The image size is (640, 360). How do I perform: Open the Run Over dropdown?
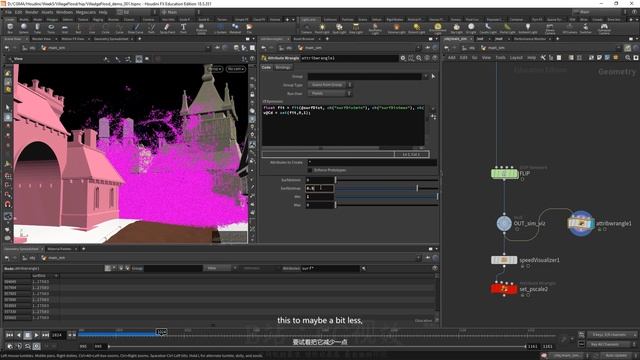tap(330, 93)
